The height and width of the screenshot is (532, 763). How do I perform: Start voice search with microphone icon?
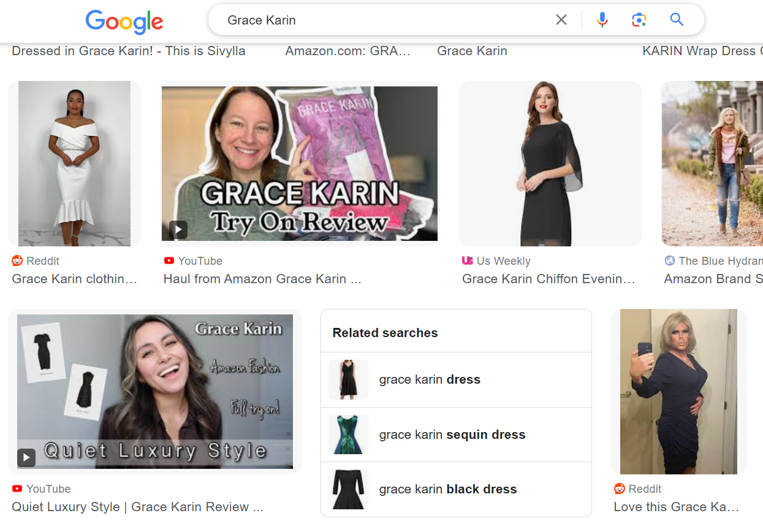602,20
